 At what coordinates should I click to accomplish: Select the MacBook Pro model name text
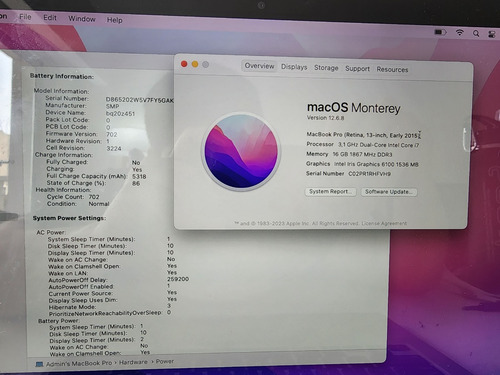(x=362, y=135)
